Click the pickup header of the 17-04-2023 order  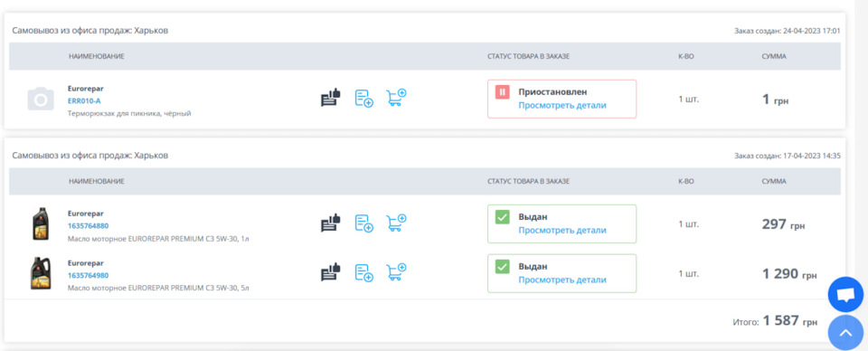(x=90, y=156)
